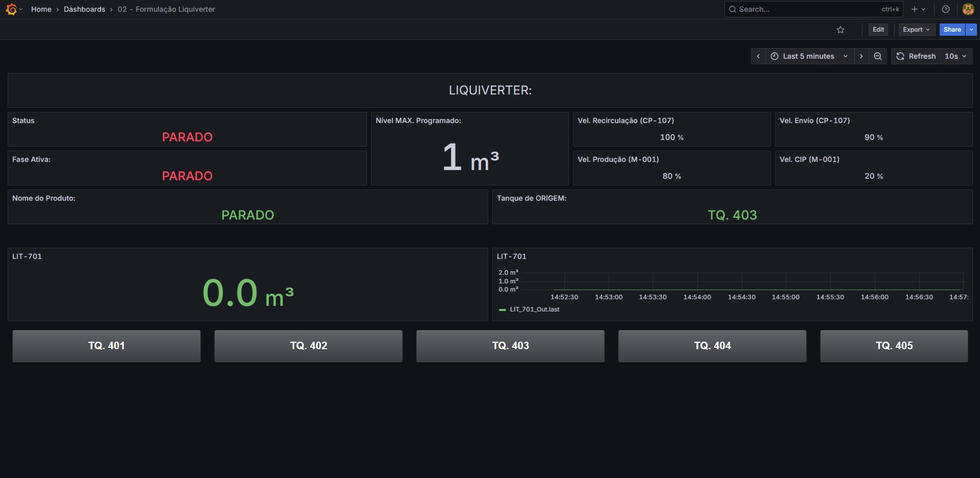Click the Edit dashboard button
Screen dimensions: 980x478
(x=878, y=30)
